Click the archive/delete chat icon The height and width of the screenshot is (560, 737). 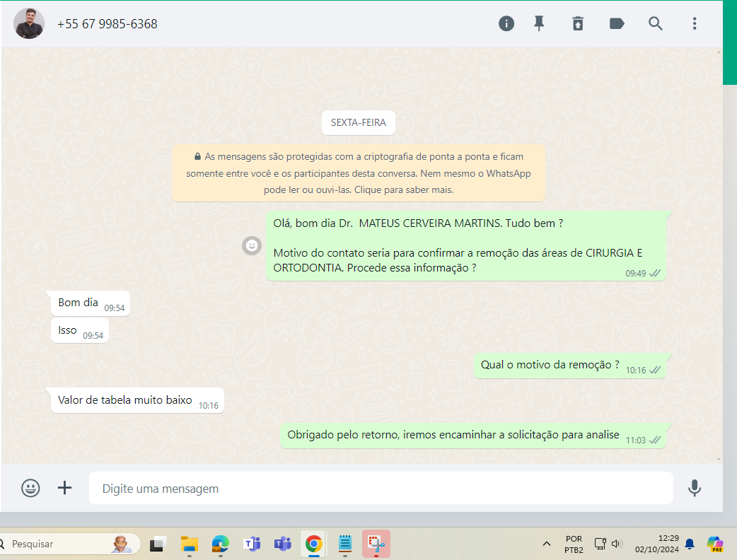tap(578, 23)
